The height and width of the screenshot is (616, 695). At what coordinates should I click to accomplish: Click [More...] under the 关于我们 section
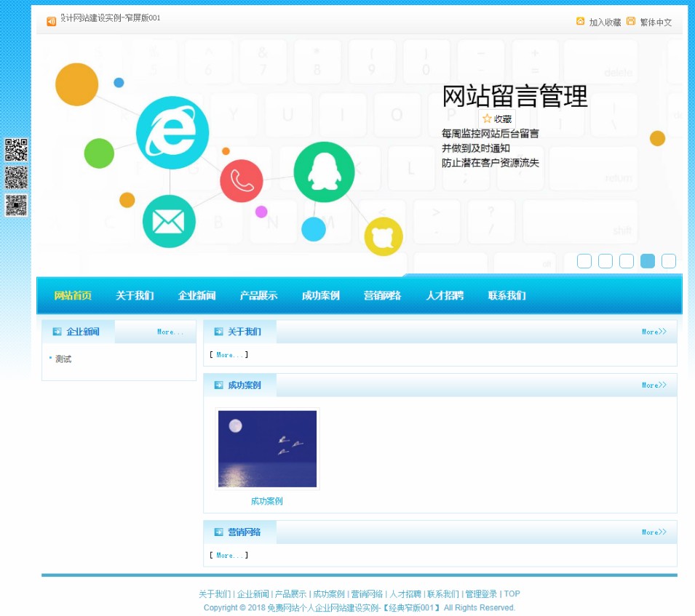click(x=229, y=355)
